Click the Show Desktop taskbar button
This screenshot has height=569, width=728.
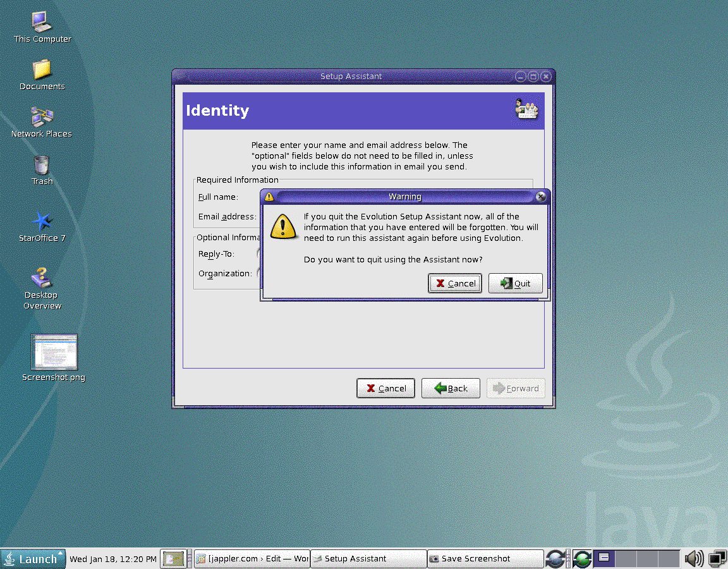coord(173,559)
